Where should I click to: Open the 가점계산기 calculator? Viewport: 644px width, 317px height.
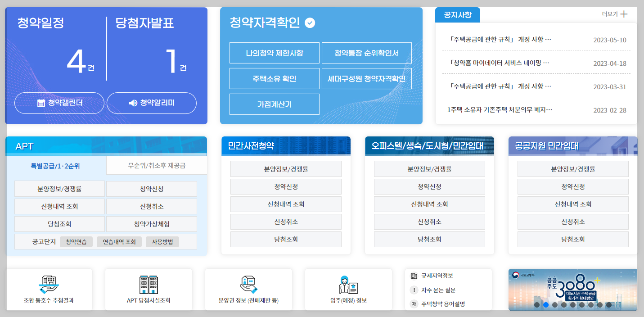click(274, 104)
